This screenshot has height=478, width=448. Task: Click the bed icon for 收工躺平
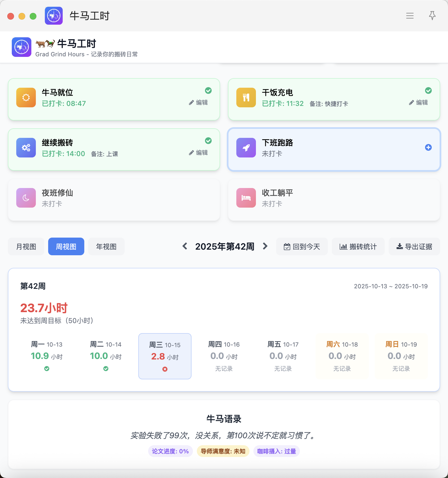246,198
